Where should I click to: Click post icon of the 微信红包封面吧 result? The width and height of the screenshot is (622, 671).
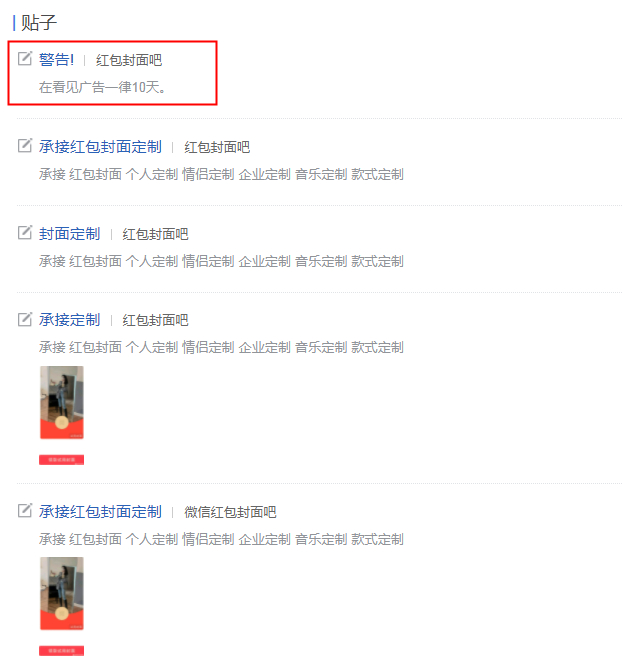point(25,511)
